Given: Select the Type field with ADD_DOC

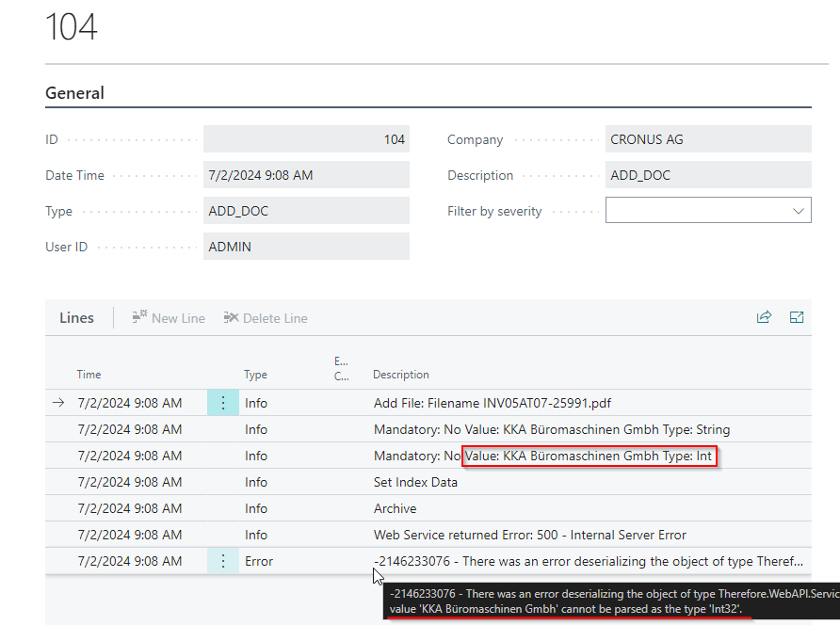Looking at the screenshot, I should point(306,211).
